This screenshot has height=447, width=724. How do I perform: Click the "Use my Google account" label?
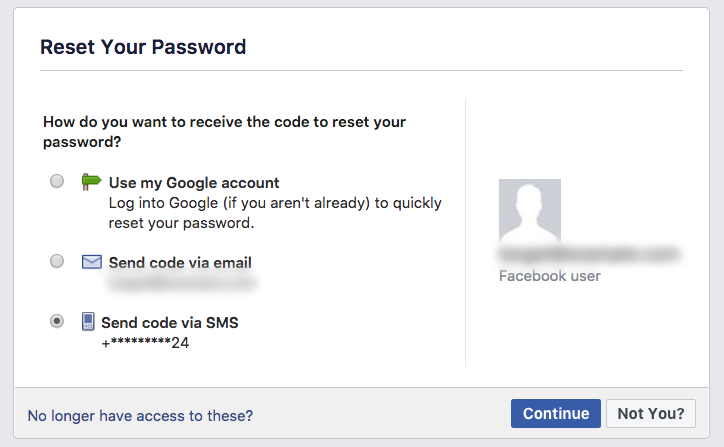point(194,183)
